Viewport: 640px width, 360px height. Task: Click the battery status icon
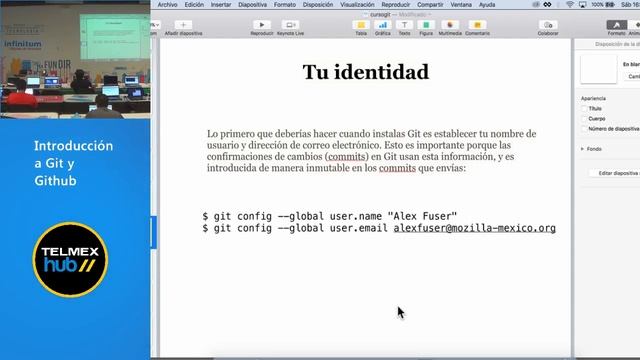tap(610, 4)
